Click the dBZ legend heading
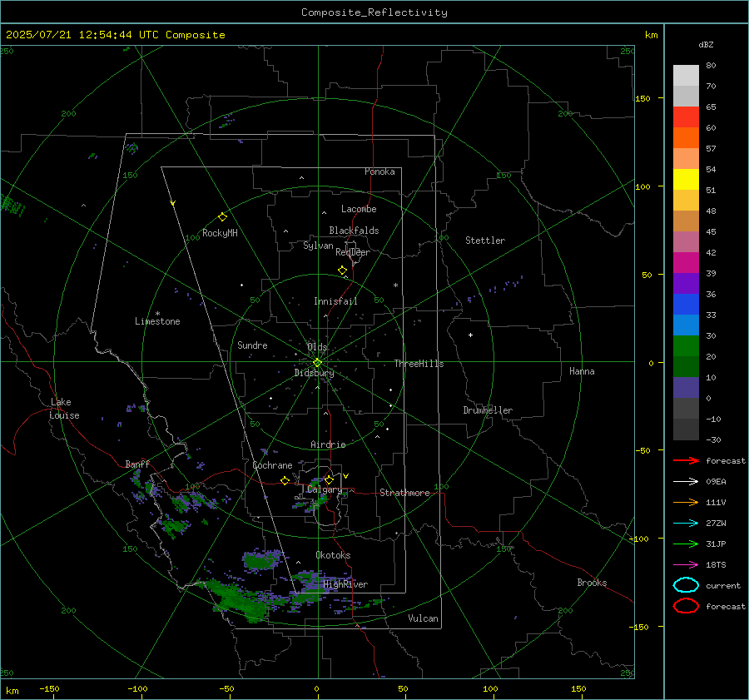749x700 pixels. click(706, 44)
